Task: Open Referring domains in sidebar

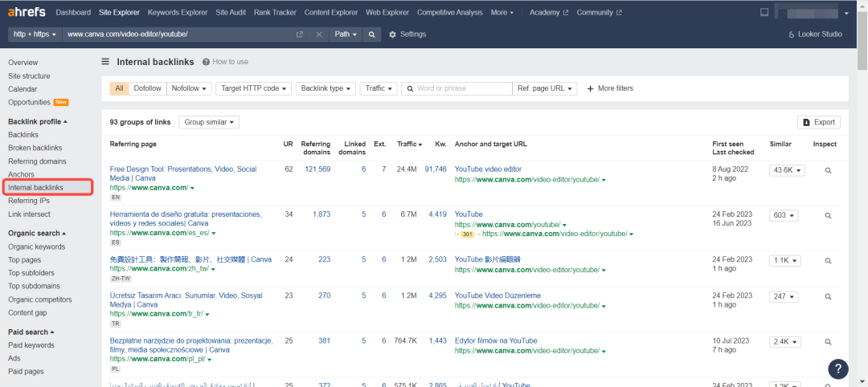Action: (37, 161)
